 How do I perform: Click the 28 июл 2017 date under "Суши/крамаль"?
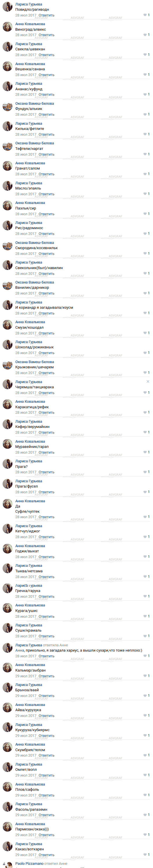[26, 637]
